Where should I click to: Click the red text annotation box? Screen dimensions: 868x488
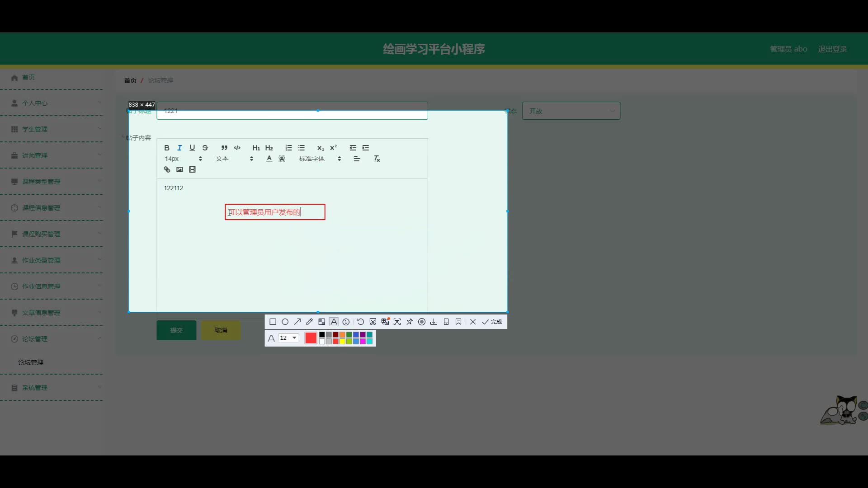pyautogui.click(x=275, y=212)
